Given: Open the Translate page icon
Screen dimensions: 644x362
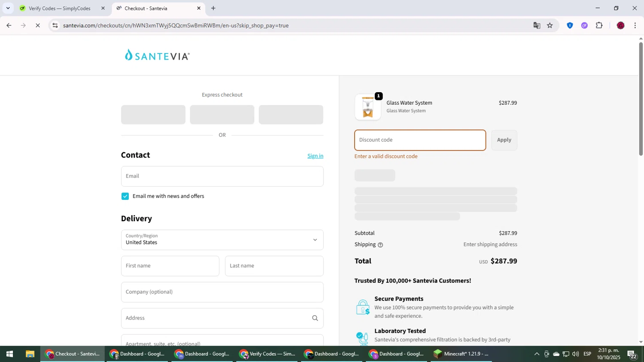Looking at the screenshot, I should pos(537,25).
